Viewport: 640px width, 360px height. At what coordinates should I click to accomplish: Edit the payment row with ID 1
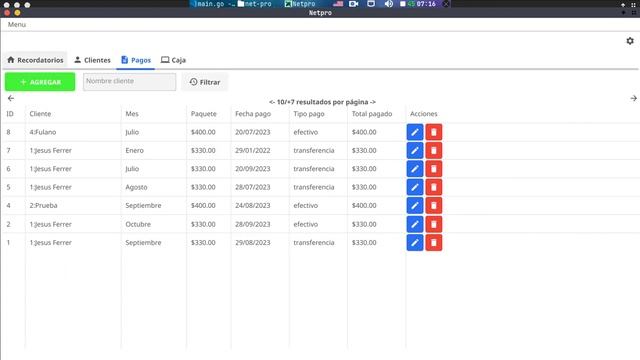click(x=415, y=242)
